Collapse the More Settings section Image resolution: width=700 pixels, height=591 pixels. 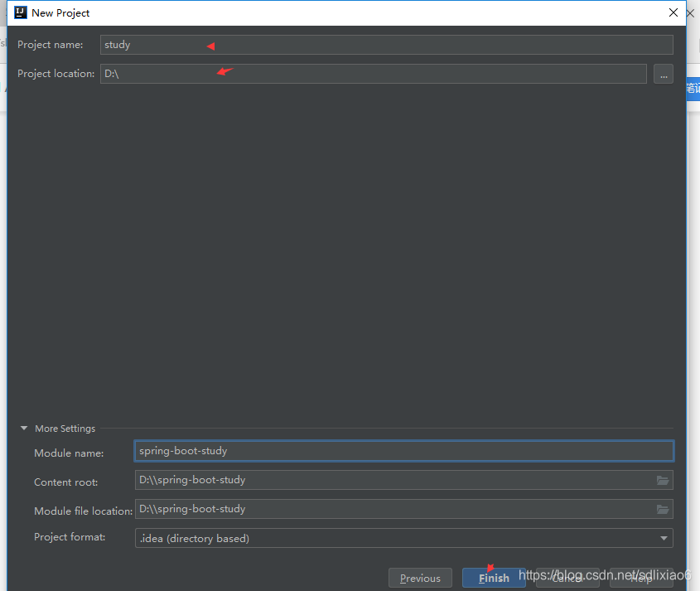(24, 428)
